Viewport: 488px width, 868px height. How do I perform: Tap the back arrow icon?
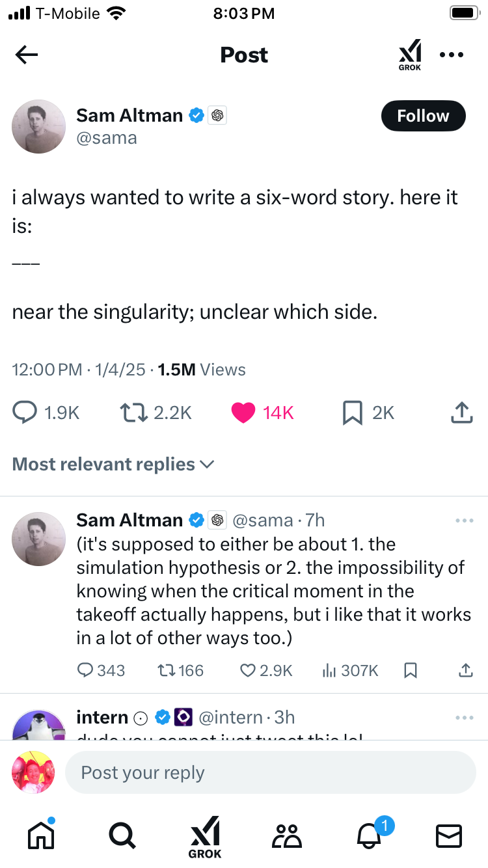click(27, 55)
